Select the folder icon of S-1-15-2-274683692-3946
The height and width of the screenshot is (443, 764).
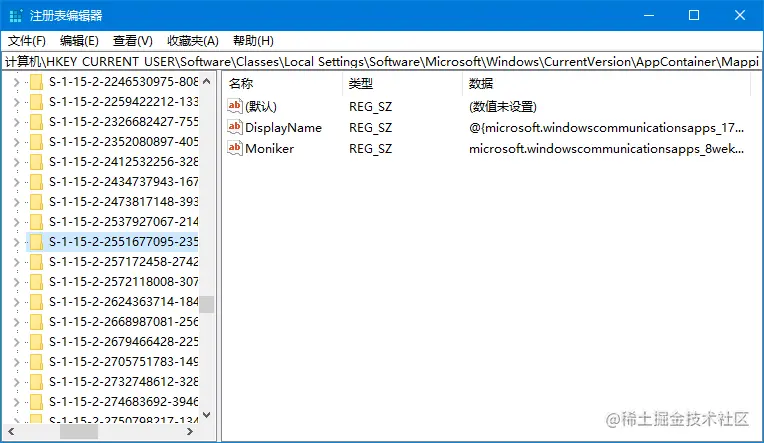(x=37, y=402)
